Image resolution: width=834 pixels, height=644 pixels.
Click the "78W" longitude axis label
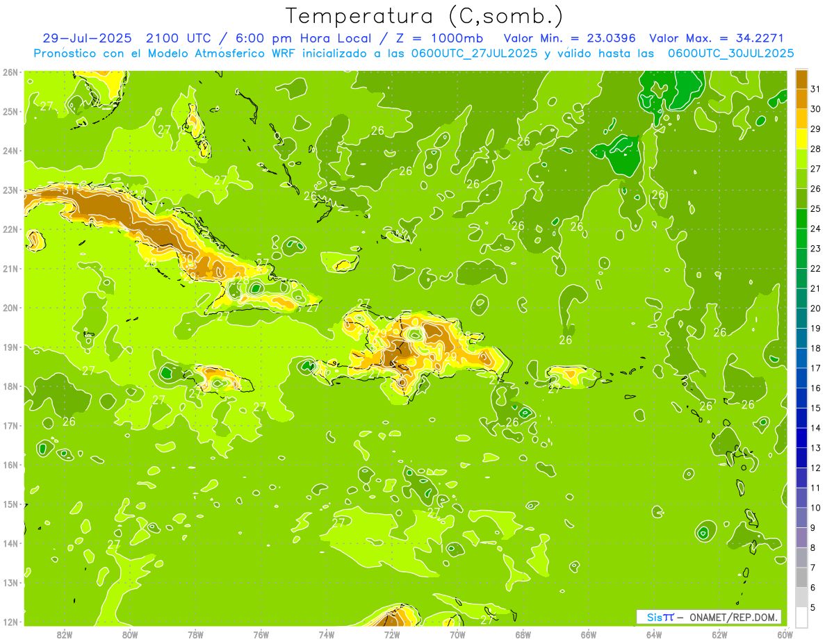195,634
